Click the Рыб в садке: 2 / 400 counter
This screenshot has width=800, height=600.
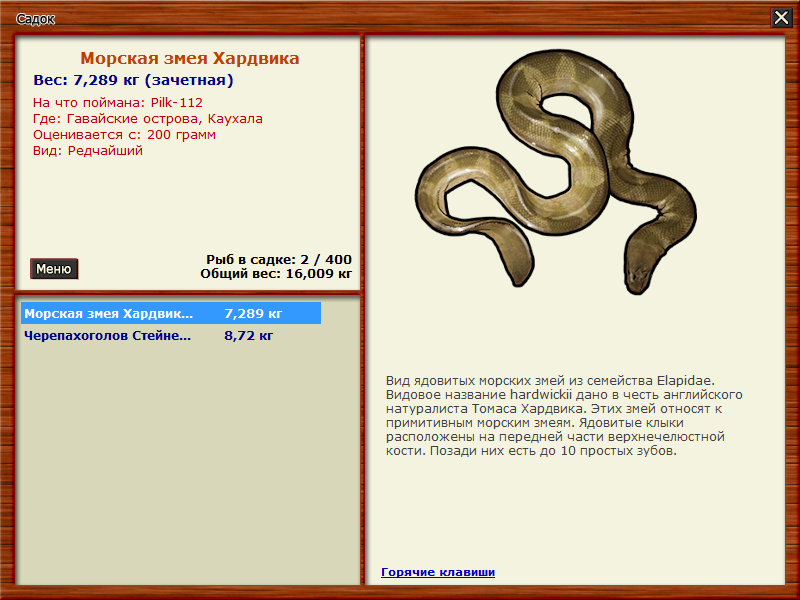pyautogui.click(x=279, y=260)
